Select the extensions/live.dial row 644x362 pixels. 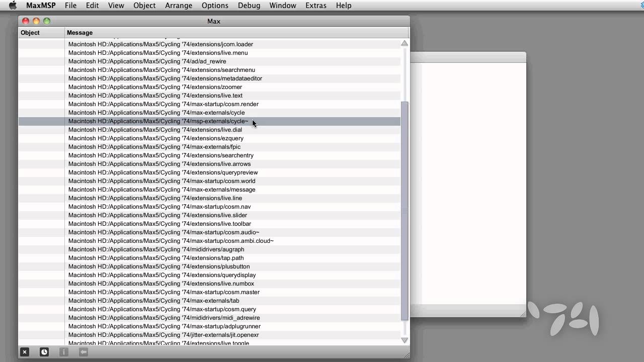209,130
